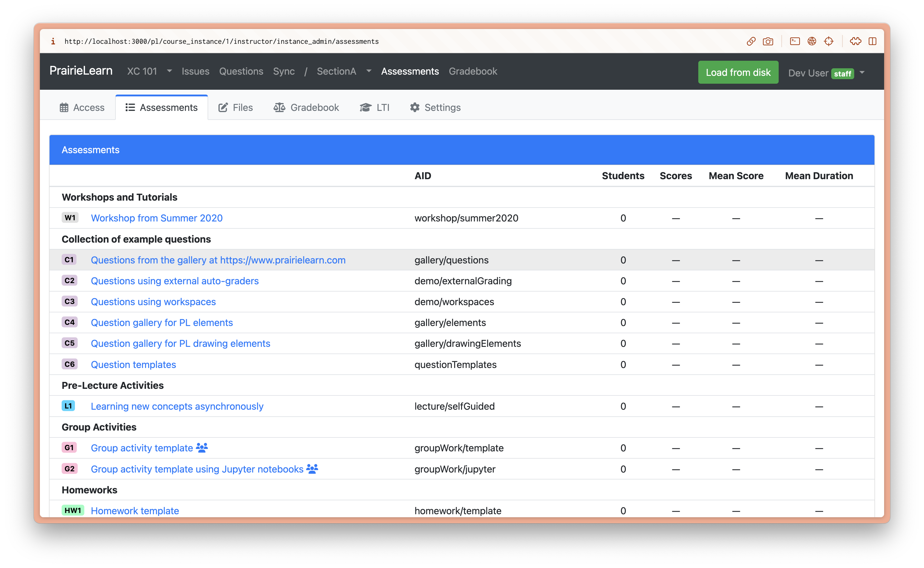The height and width of the screenshot is (568, 924).
Task: Expand the SectionA instance dropdown arrow
Action: 369,71
